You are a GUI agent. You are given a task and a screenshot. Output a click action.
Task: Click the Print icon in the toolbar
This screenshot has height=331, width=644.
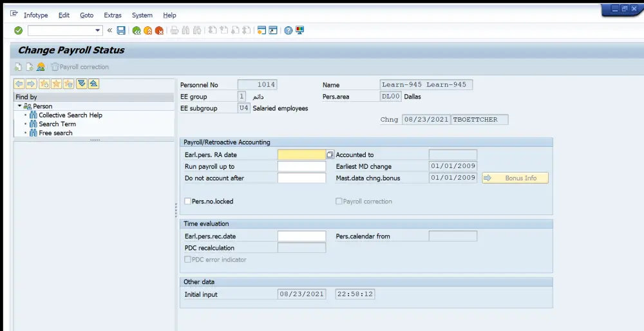[x=174, y=30]
